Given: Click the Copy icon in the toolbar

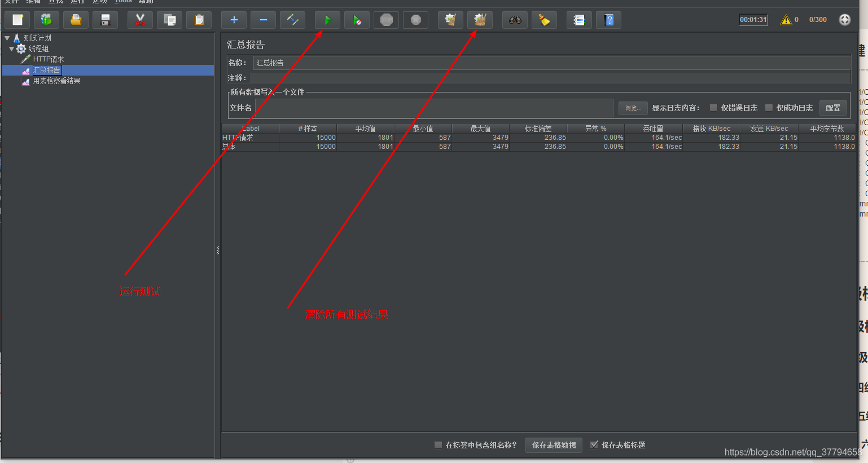Looking at the screenshot, I should pyautogui.click(x=170, y=20).
